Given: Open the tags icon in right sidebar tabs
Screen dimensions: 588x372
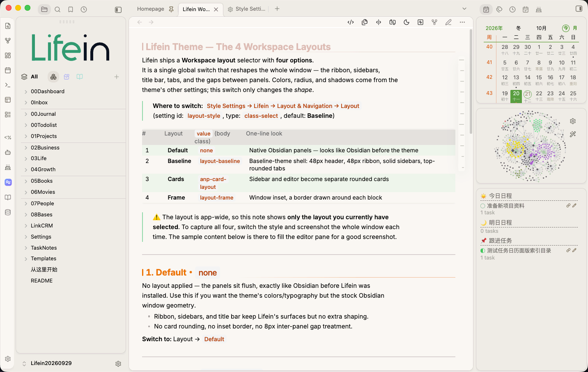Looking at the screenshot, I should pos(499,9).
